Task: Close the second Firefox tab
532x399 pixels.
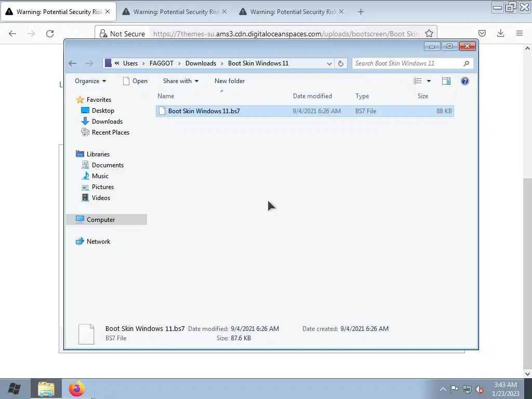Action: click(x=224, y=11)
